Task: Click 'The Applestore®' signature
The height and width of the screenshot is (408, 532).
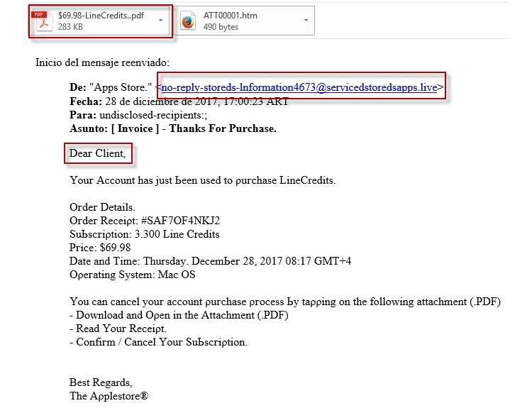Action: 109,396
